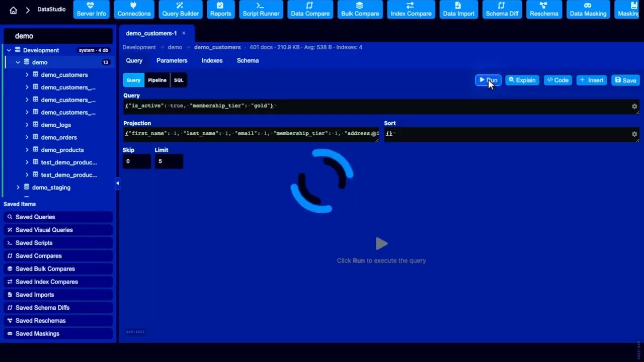
Task: Open Saved Schema Diffs
Action: tap(58, 308)
